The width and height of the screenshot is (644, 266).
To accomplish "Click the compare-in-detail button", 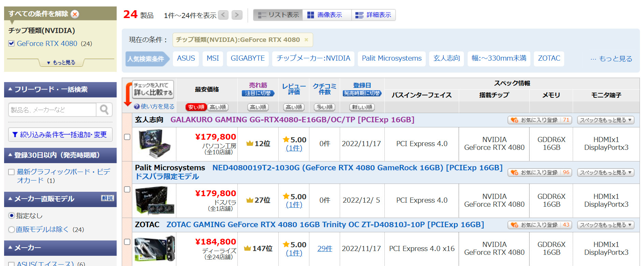I will [x=153, y=89].
